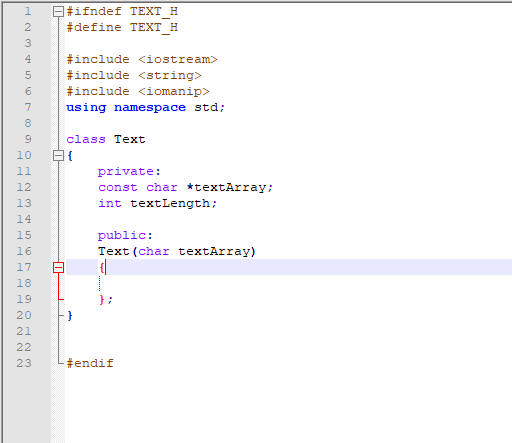Click '#include <iostream>' text
The image size is (512, 443).
click(x=142, y=59)
